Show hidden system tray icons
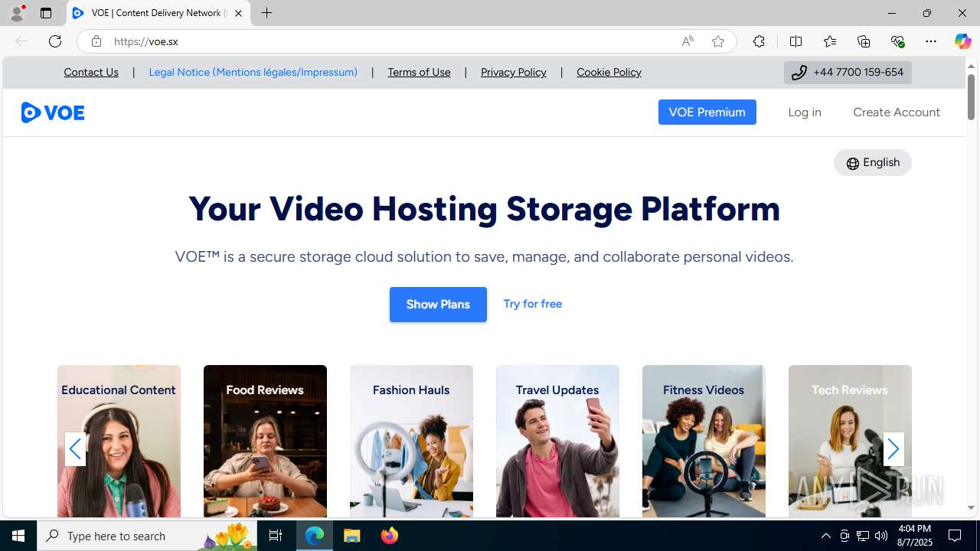The height and width of the screenshot is (551, 980). 825,536
